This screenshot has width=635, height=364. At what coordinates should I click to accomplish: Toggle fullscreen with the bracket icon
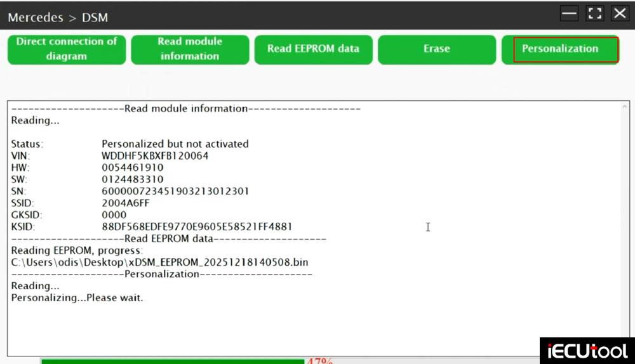(595, 14)
